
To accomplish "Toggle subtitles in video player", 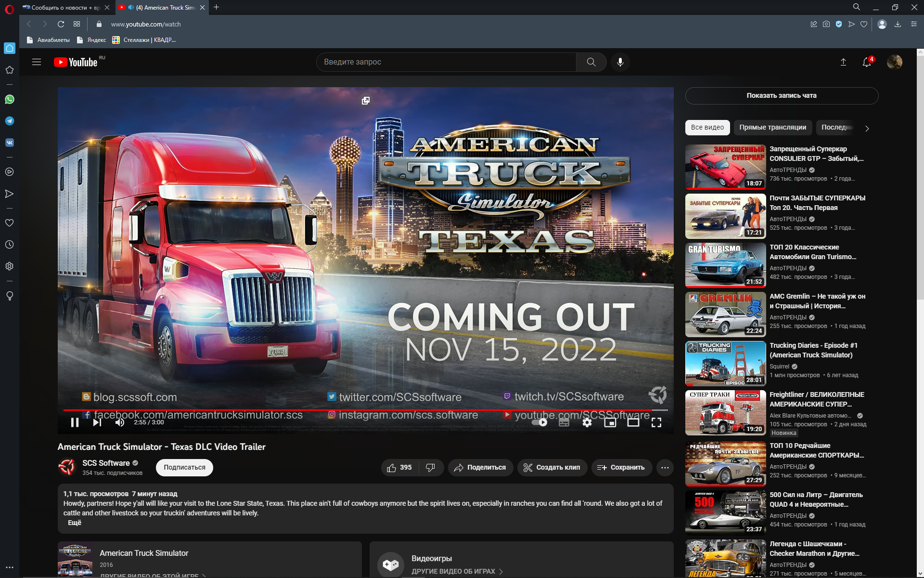I will pos(564,422).
